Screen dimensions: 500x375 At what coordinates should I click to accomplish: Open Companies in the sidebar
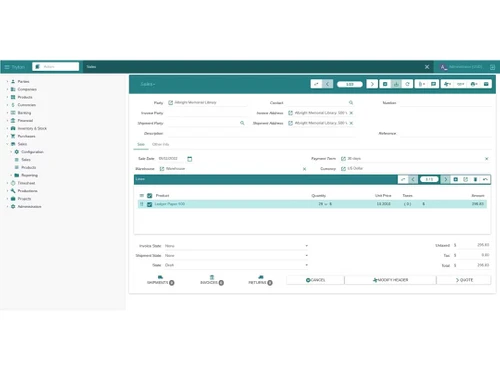tap(27, 89)
